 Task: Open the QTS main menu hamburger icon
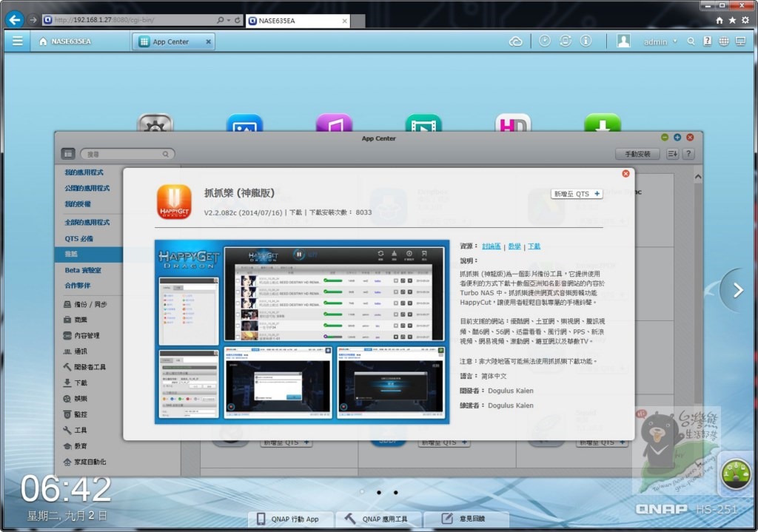click(18, 41)
